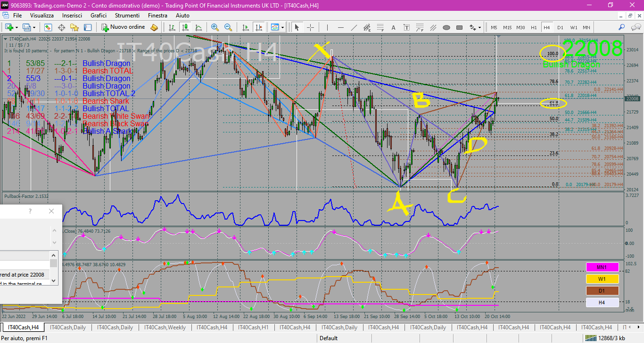Click the MN1 magenta legend box

[x=602, y=267]
